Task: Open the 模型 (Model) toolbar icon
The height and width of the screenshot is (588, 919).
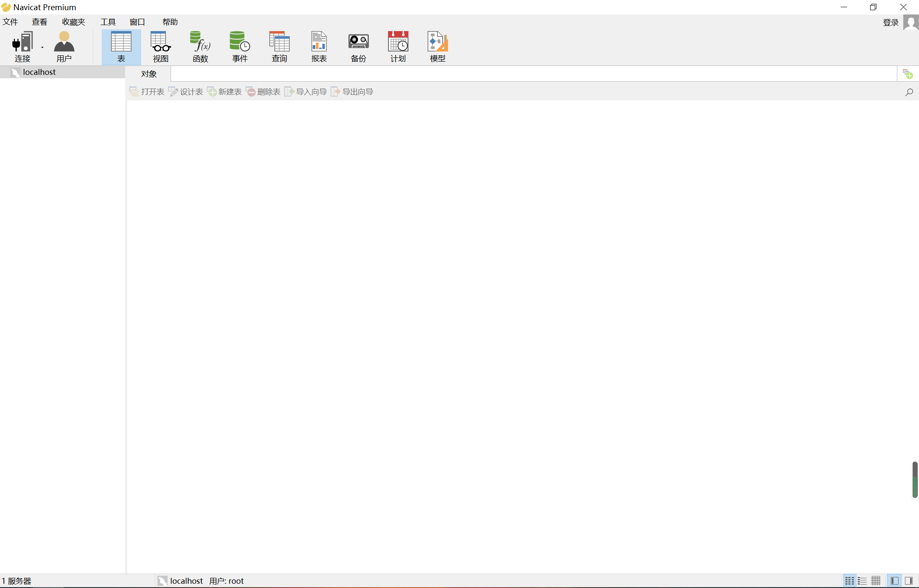Action: click(x=437, y=47)
